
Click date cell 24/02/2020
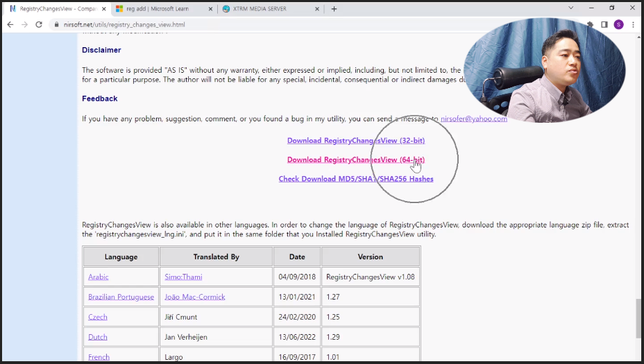(297, 317)
